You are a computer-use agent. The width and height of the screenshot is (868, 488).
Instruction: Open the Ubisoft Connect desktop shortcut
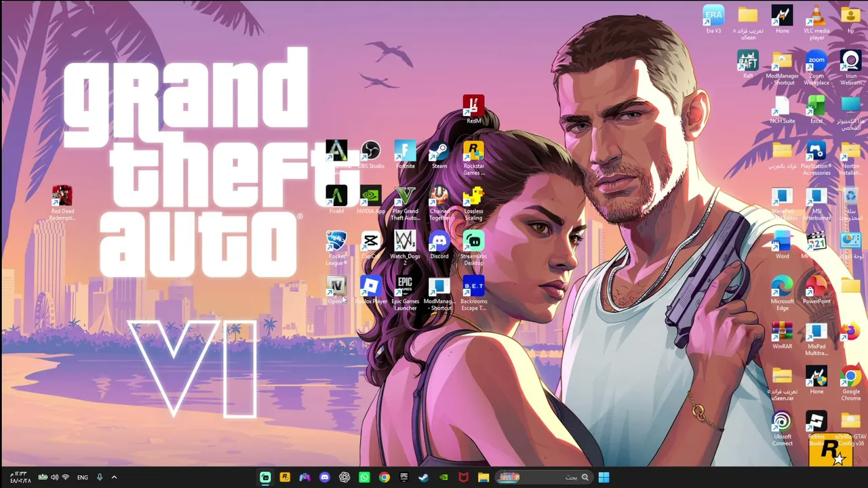pos(782,429)
